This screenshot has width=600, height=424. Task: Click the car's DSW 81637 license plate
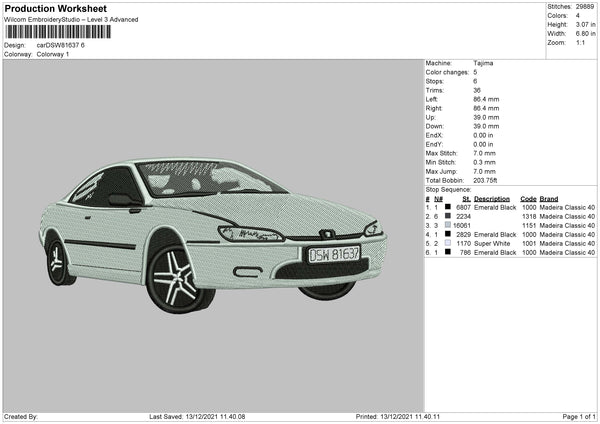pyautogui.click(x=332, y=254)
